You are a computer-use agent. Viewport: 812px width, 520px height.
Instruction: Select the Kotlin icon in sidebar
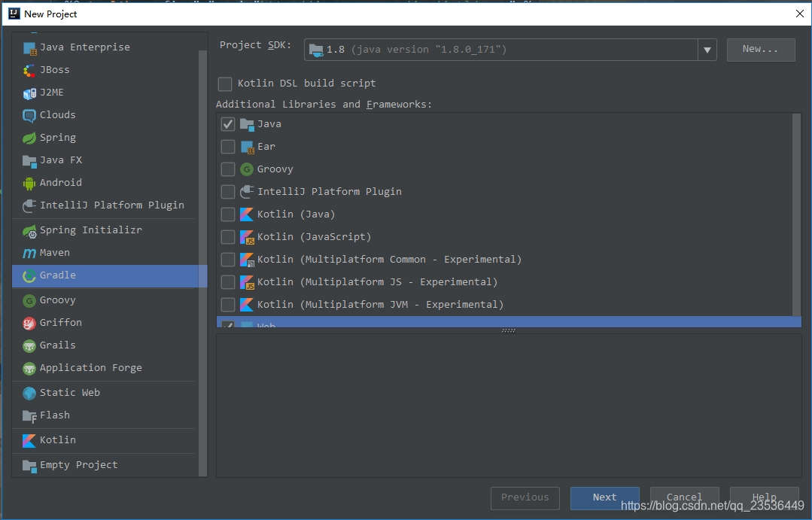(29, 441)
